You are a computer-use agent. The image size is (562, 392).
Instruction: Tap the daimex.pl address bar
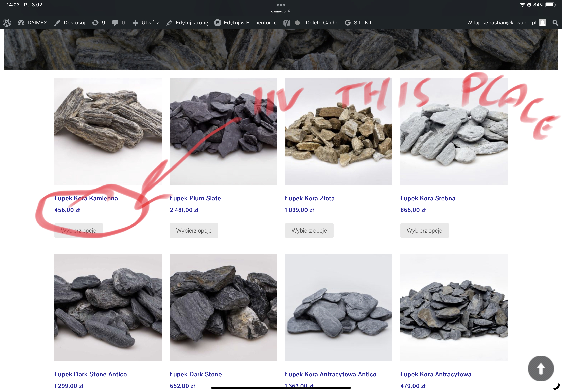(281, 11)
